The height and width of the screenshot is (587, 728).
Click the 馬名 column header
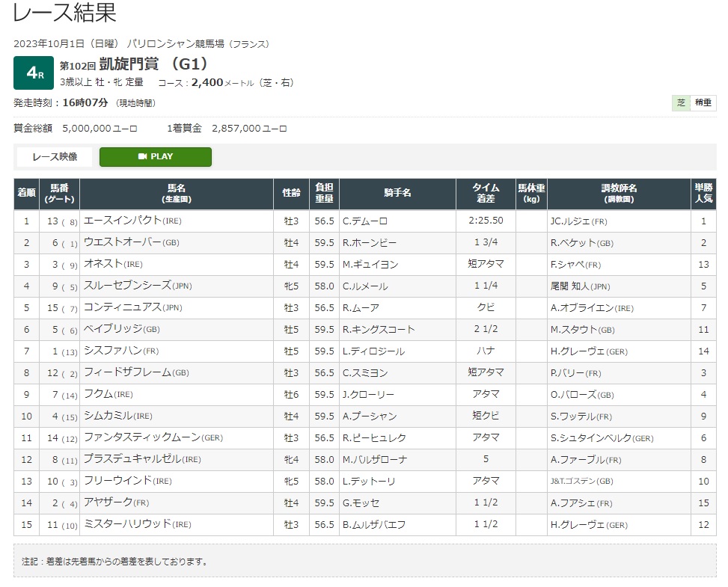point(176,194)
